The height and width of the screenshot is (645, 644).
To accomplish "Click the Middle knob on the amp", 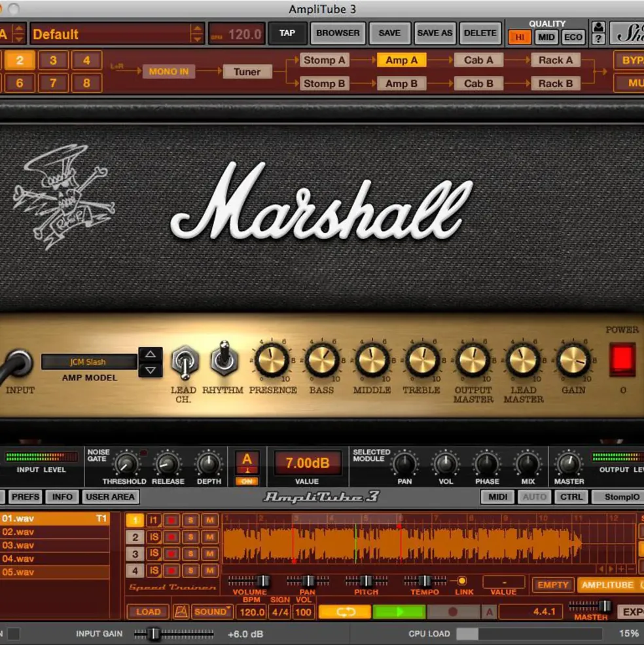I will click(372, 360).
